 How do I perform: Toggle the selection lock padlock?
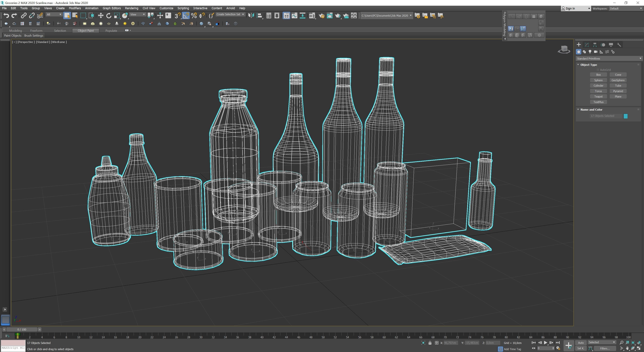click(430, 343)
